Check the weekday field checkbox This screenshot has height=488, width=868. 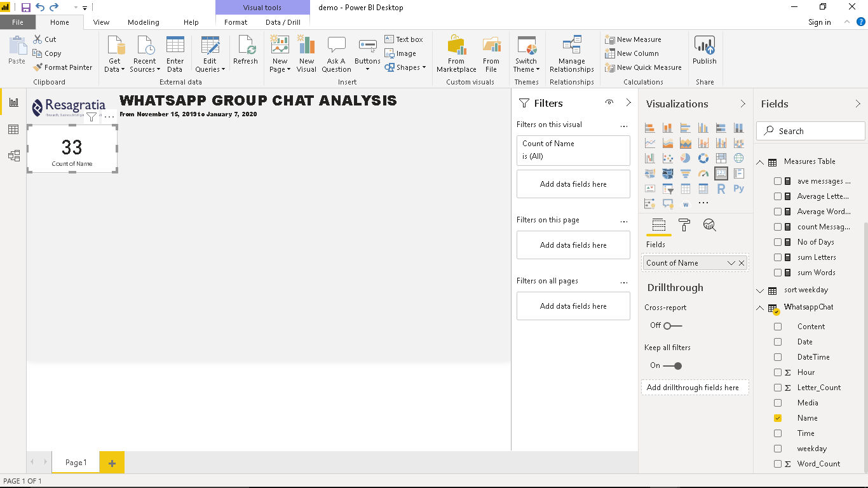tap(778, 449)
